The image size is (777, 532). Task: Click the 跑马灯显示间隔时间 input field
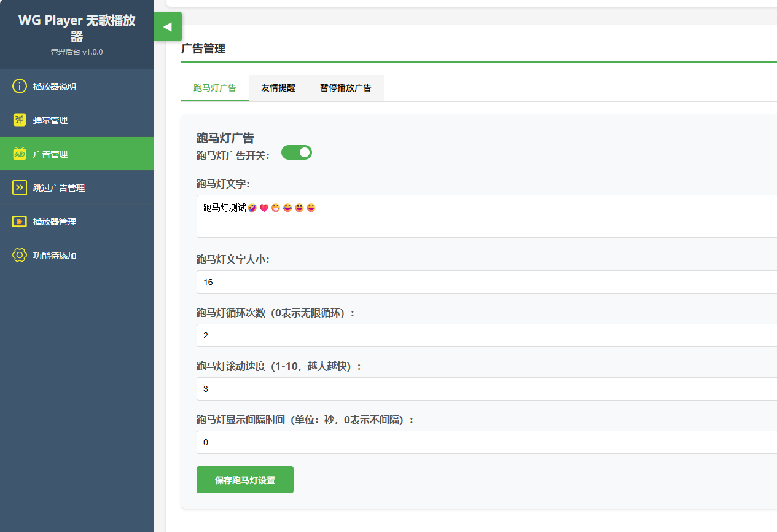click(485, 442)
